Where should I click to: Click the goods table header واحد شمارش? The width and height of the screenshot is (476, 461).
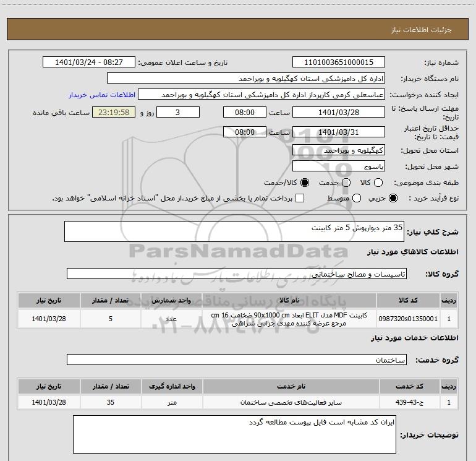tap(171, 301)
